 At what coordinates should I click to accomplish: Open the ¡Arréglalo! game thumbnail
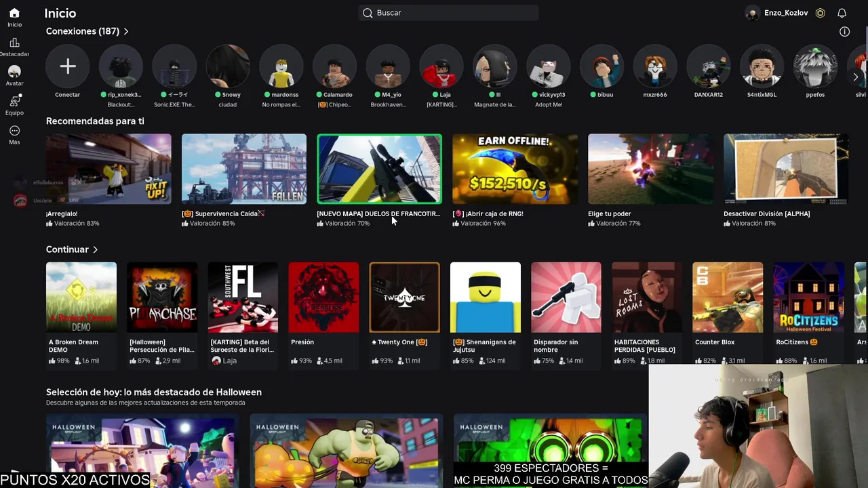[x=108, y=169]
